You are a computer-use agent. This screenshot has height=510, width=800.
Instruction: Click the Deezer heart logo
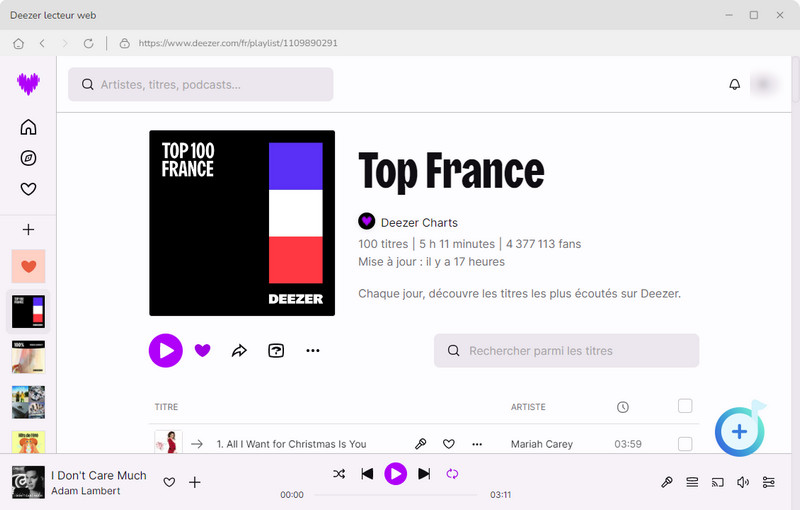click(x=28, y=84)
